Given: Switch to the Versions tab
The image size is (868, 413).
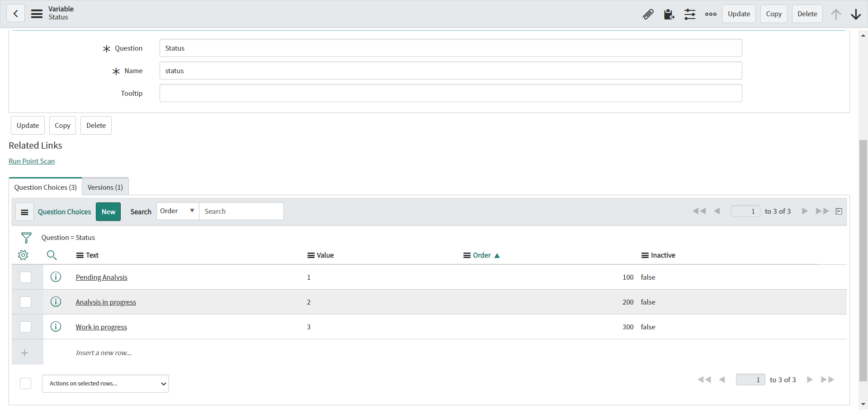Looking at the screenshot, I should point(105,187).
